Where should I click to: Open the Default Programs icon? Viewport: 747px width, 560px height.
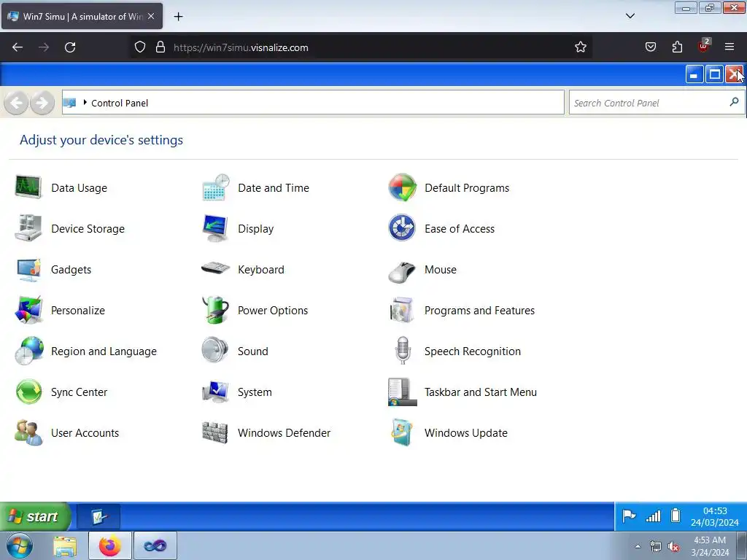402,187
